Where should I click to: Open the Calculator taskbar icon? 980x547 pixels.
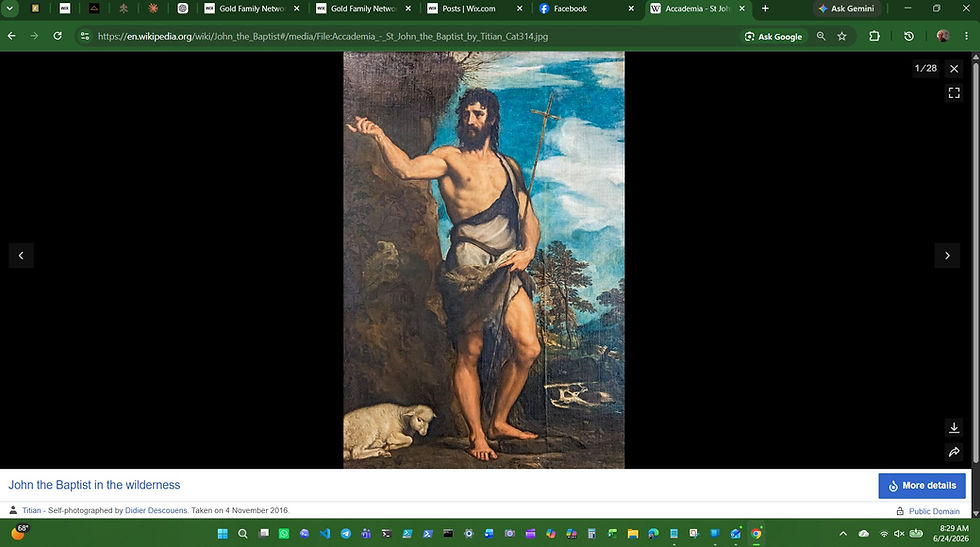(x=592, y=534)
